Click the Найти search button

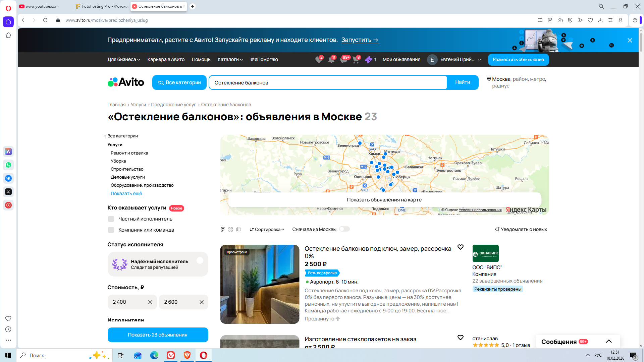(x=462, y=82)
